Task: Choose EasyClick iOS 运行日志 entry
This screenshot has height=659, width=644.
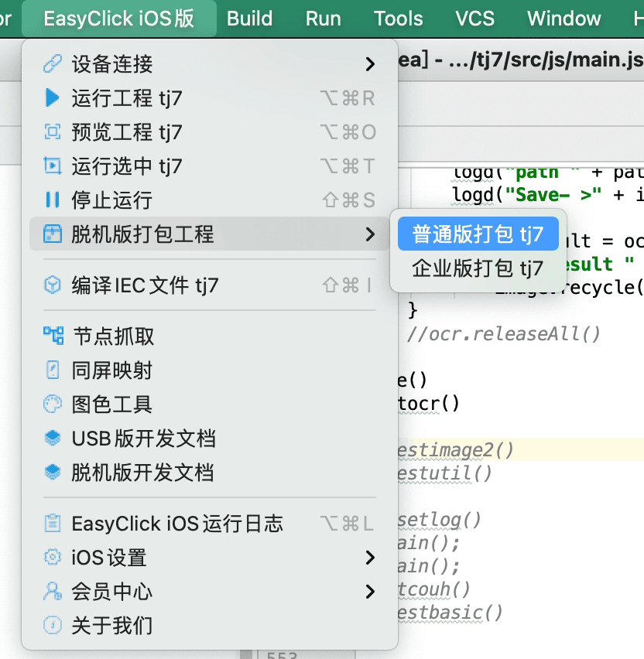Action: pos(210,523)
